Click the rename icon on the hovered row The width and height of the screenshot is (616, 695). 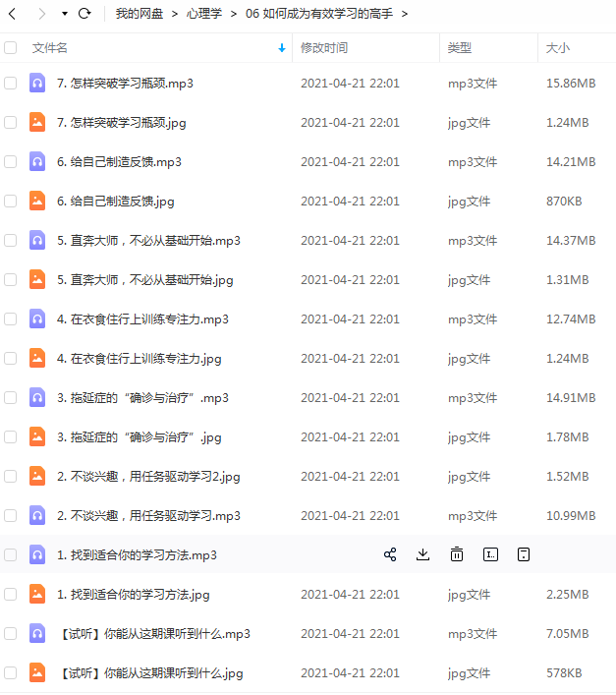(x=490, y=554)
